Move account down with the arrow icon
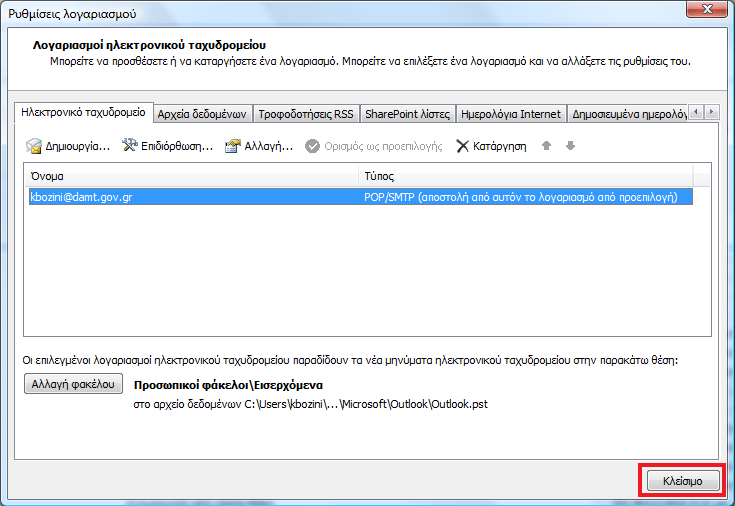735x506 pixels. (570, 145)
